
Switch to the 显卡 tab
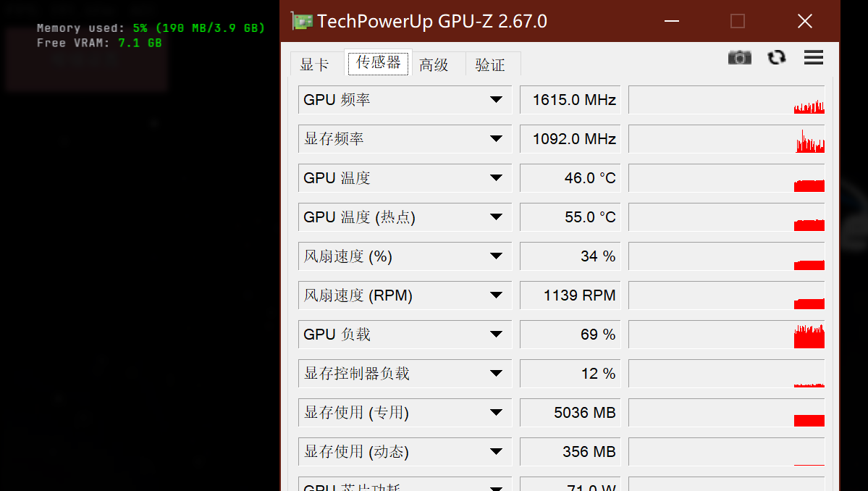[x=314, y=64]
